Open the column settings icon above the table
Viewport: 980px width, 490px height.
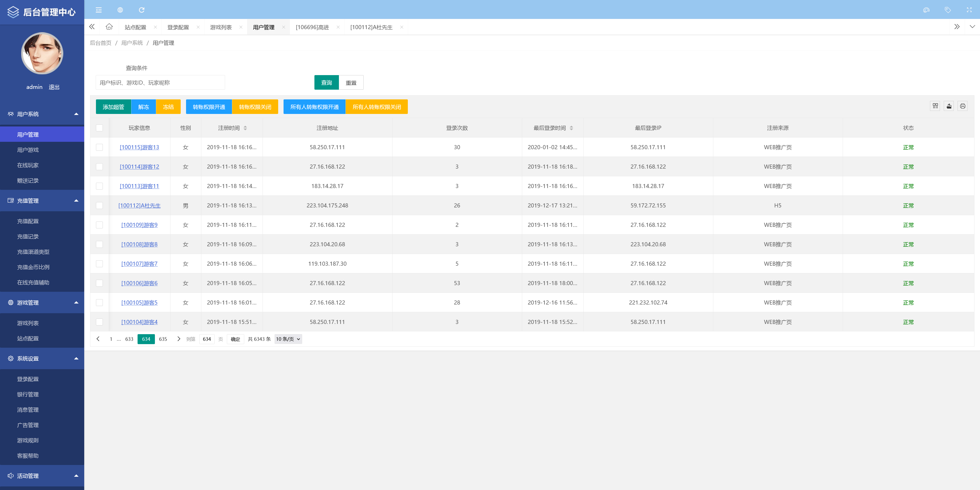tap(935, 106)
